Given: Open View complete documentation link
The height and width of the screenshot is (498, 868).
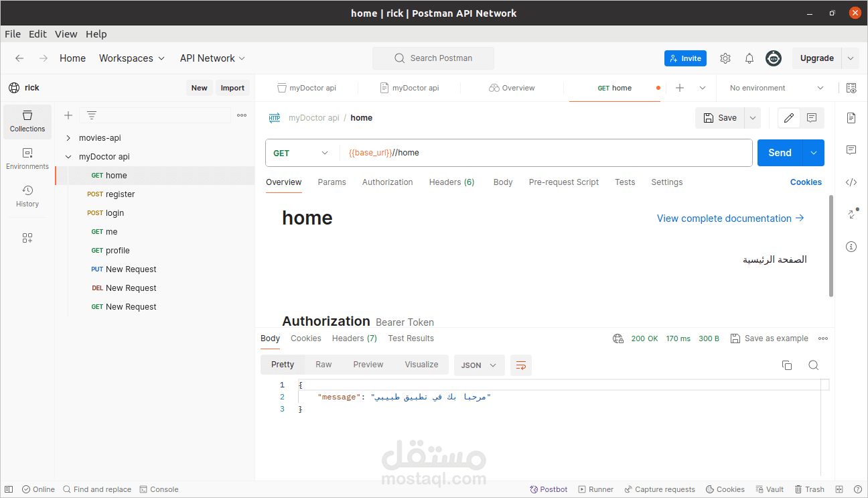Looking at the screenshot, I should point(731,219).
